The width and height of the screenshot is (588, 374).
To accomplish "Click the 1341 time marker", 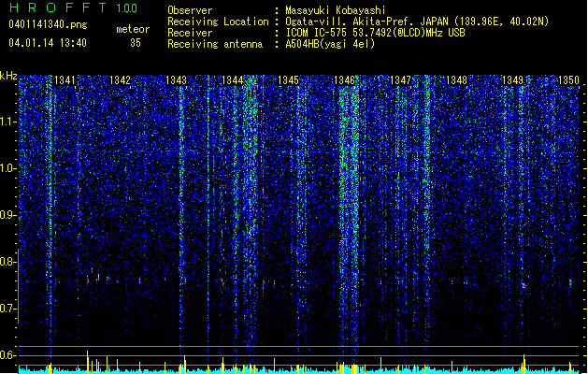I will 65,80.
